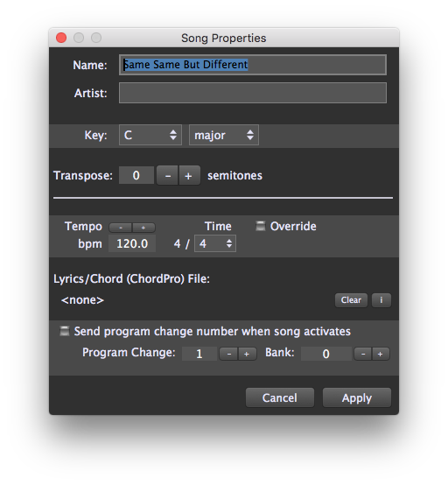Open the time signature denominator dropdown
448x485 pixels.
pos(215,243)
